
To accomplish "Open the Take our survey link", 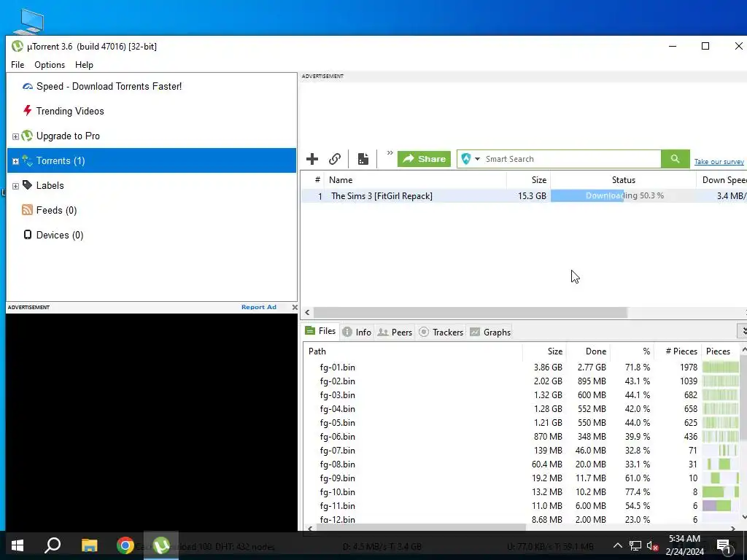I will point(719,162).
